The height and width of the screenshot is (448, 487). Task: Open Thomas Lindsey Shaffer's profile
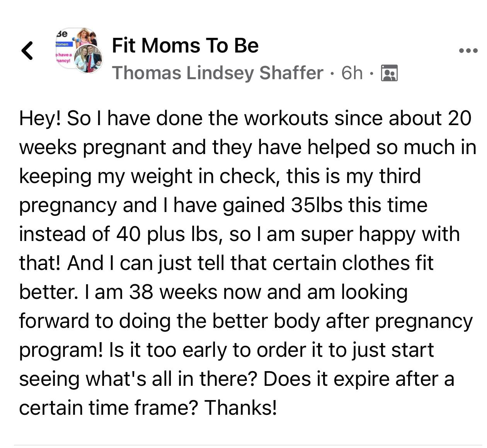point(218,73)
